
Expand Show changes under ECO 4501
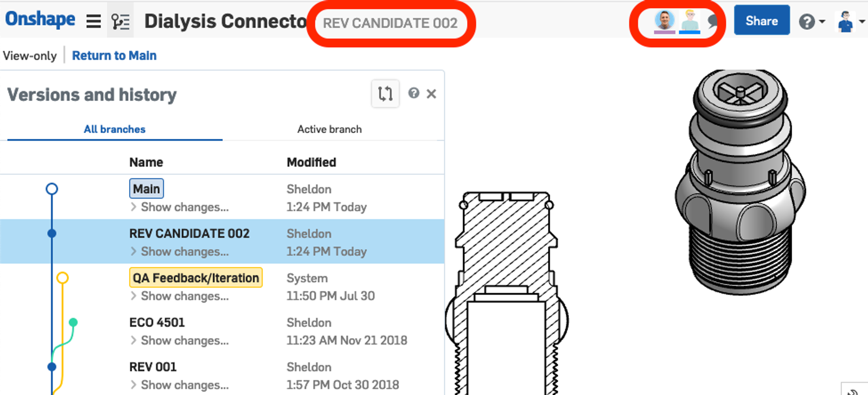(180, 340)
